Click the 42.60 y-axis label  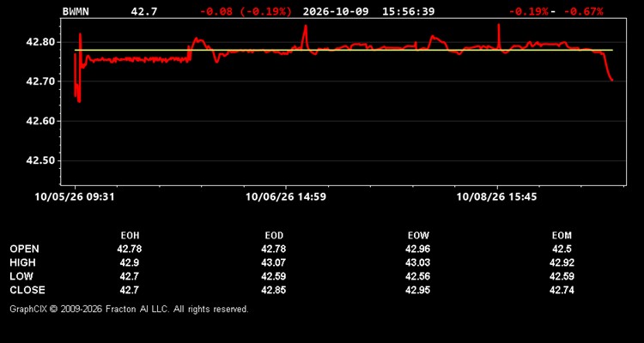(40, 121)
